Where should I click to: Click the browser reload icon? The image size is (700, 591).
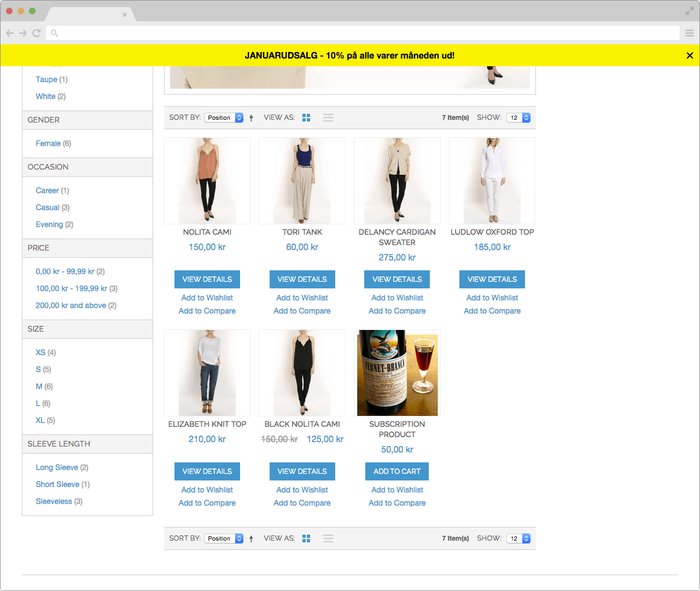click(x=37, y=33)
